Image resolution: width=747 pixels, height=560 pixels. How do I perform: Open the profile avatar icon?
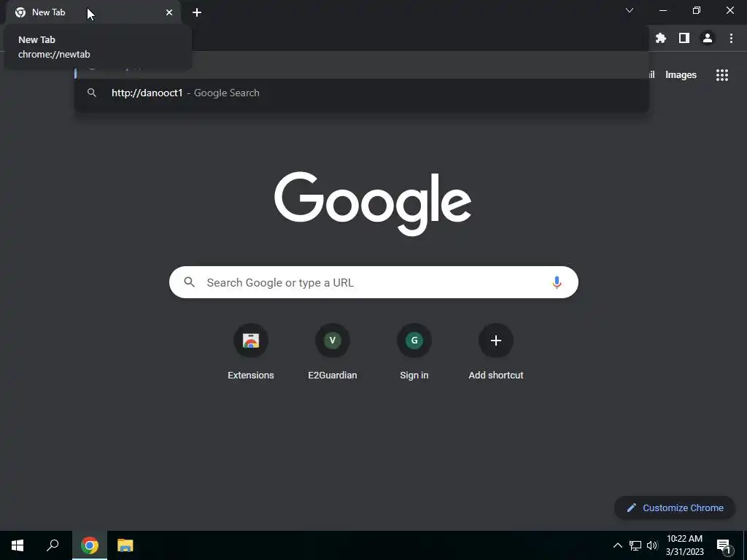tap(707, 38)
